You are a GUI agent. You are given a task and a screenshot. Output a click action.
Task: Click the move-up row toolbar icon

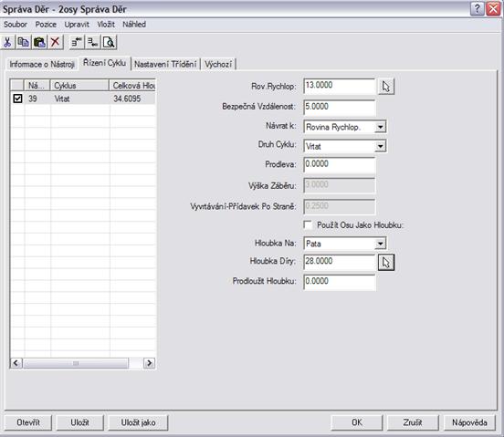[77, 42]
